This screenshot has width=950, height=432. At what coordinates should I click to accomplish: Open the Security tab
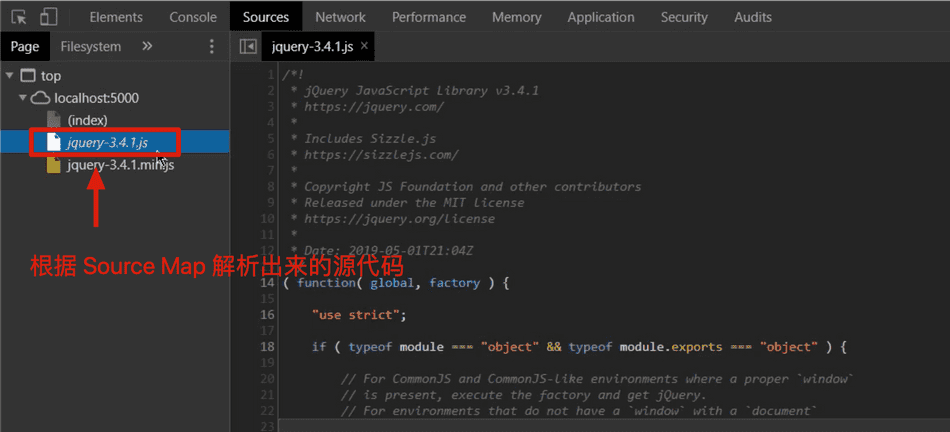pyautogui.click(x=684, y=17)
